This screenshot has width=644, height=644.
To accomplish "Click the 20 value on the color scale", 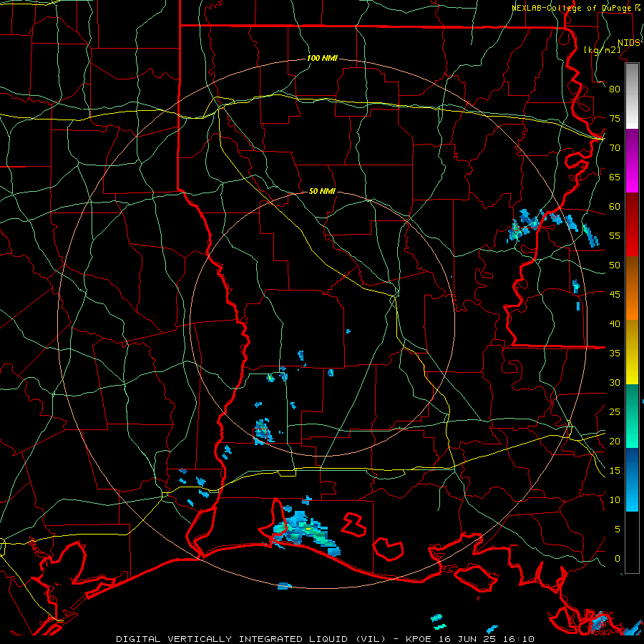I will 615,441.
